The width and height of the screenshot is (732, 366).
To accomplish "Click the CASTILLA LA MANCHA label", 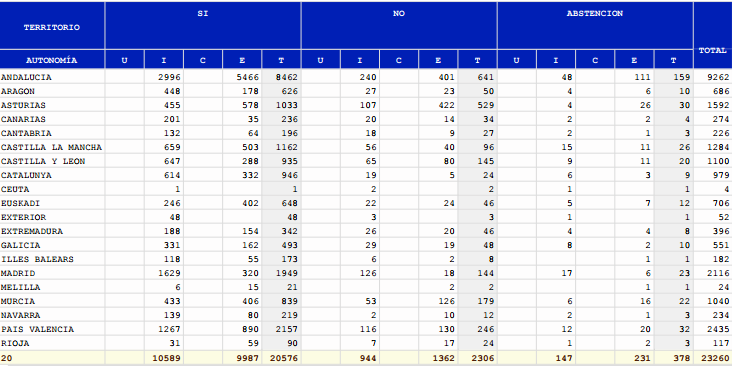I will pyautogui.click(x=51, y=147).
